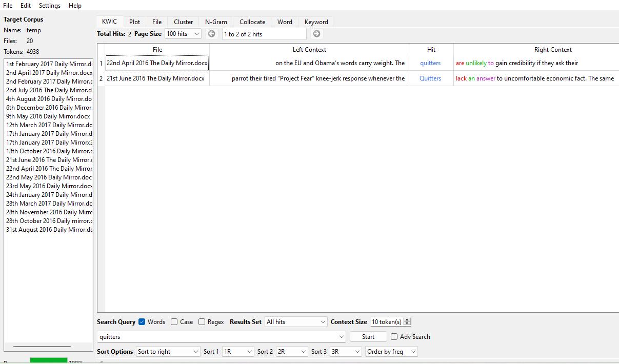Click the hits range field
The width and height of the screenshot is (619, 364).
point(264,34)
